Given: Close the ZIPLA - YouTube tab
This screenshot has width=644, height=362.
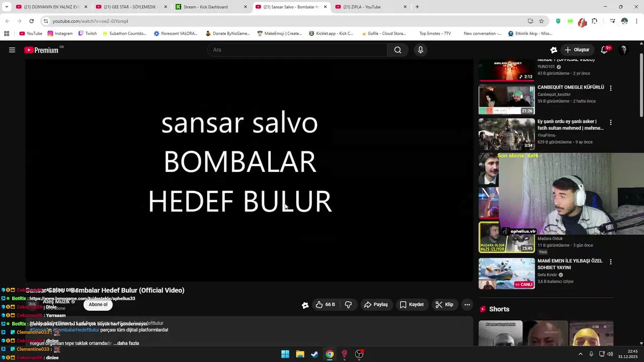Looking at the screenshot, I should 405,7.
